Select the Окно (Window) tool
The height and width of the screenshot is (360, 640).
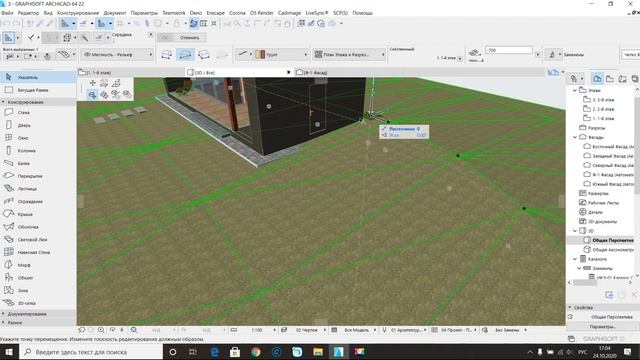point(38,138)
